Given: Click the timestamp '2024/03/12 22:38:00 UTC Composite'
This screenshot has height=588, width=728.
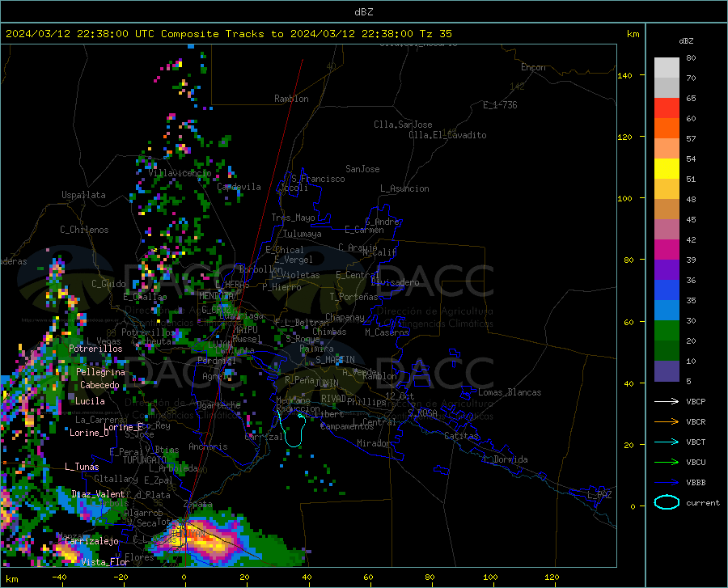Looking at the screenshot, I should click(x=112, y=34).
